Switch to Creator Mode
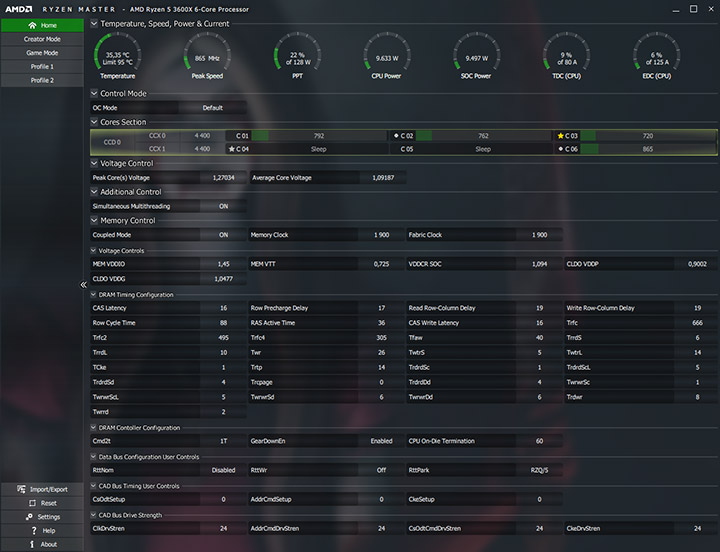Image resolution: width=720 pixels, height=552 pixels. pos(42,39)
